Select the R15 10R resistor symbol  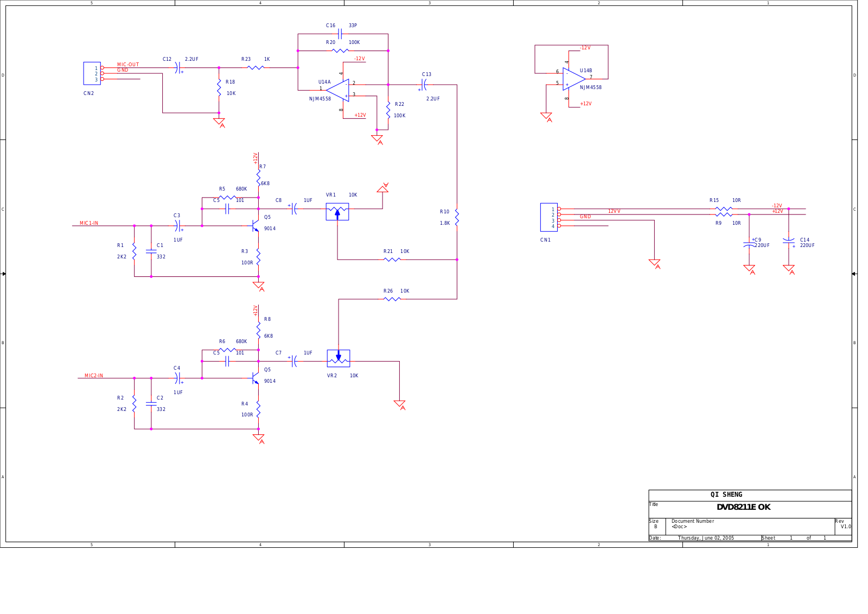[x=724, y=208]
